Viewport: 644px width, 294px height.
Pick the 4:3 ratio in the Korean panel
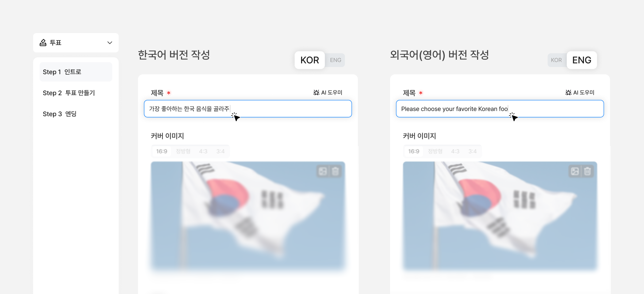(x=203, y=151)
